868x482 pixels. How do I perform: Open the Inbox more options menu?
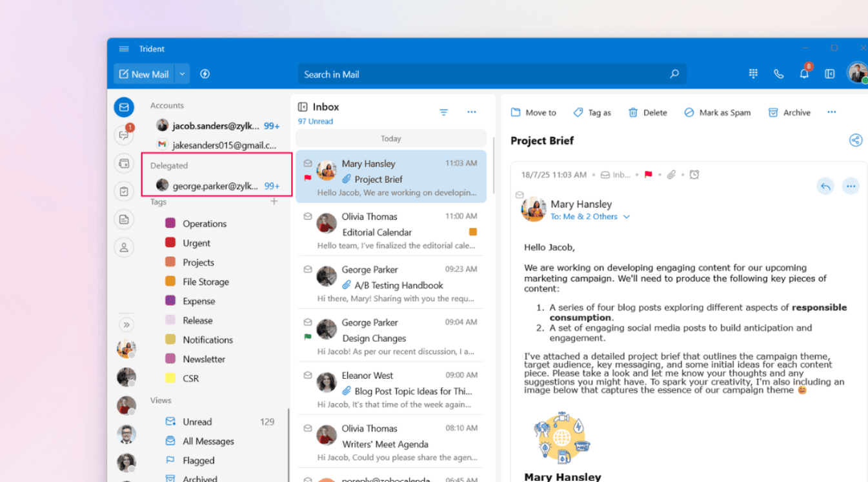[x=472, y=112]
